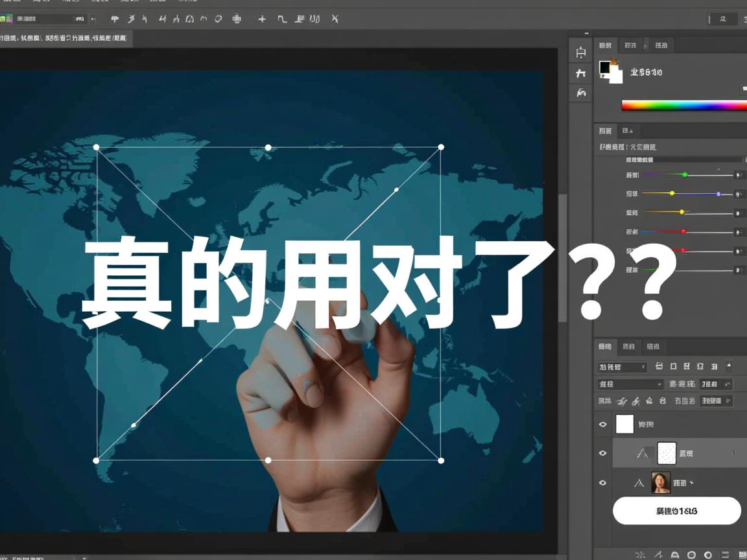Toggle visibility of the selected middle layer
The width and height of the screenshot is (747, 560).
(x=603, y=453)
